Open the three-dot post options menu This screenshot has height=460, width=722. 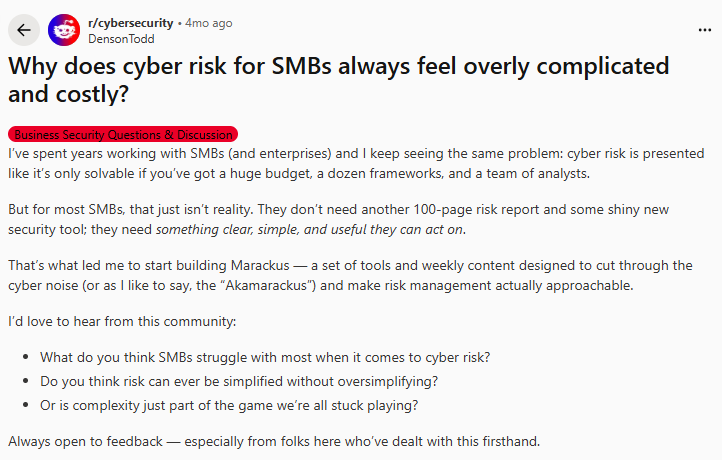click(x=704, y=30)
